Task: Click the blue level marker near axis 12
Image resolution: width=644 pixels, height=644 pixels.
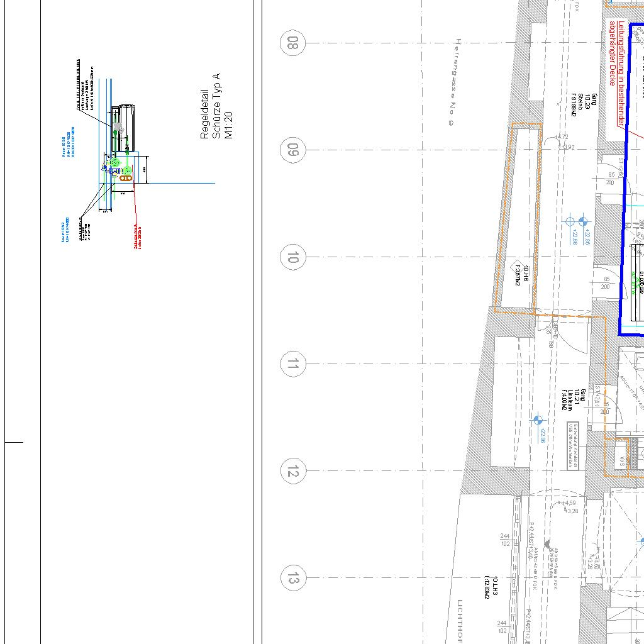Action: (x=537, y=421)
